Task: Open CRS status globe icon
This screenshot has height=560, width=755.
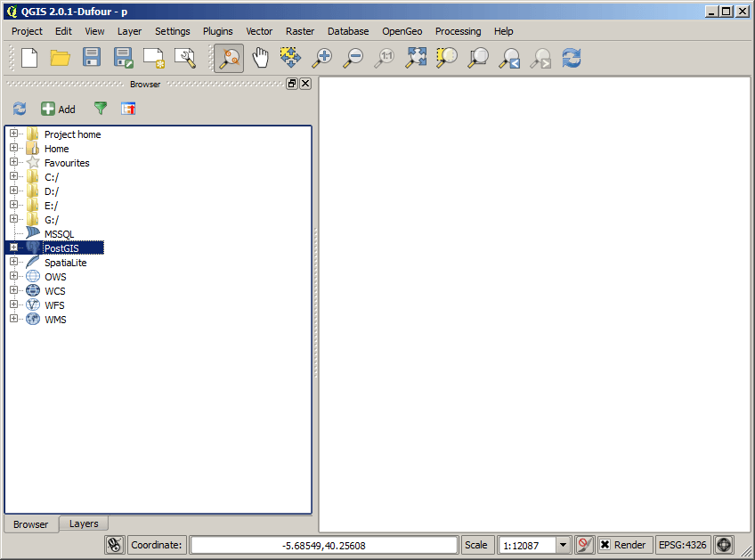Action: point(724,545)
